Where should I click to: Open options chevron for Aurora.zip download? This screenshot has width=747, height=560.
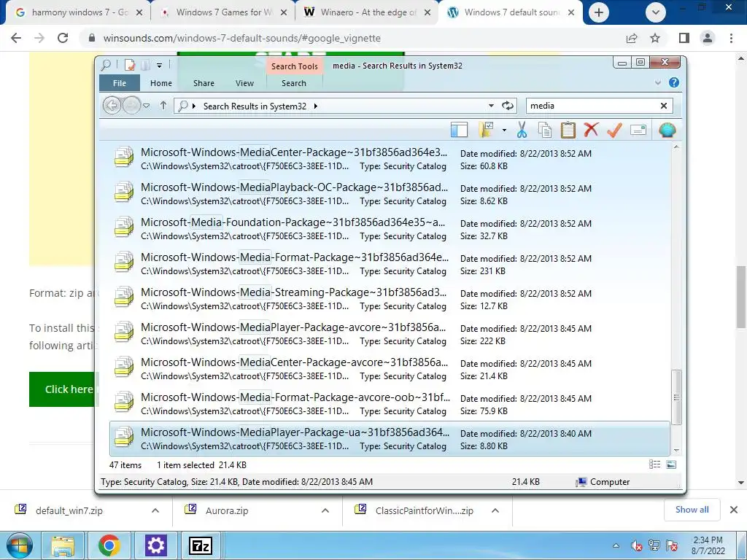(x=325, y=510)
